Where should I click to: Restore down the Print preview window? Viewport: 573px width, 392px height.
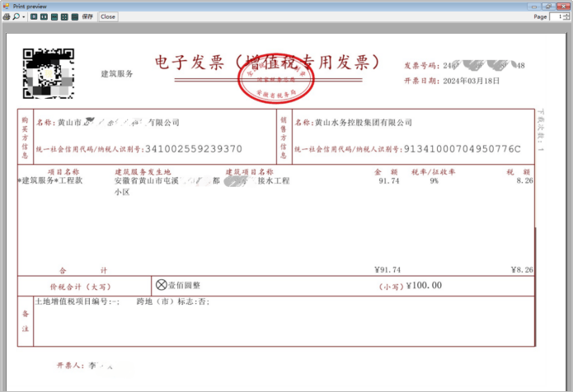547,5
